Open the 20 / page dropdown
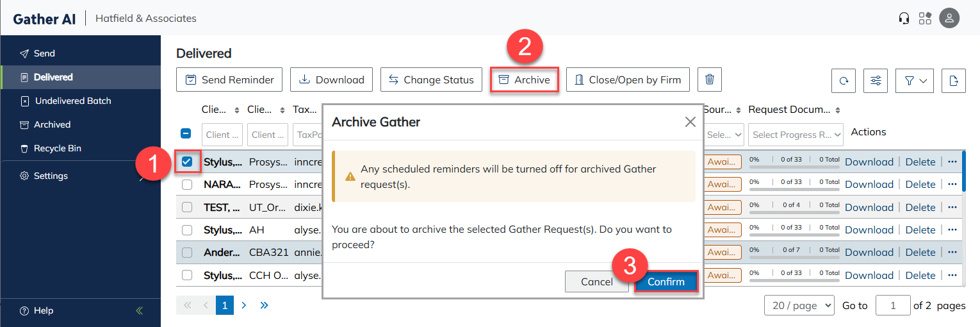The image size is (980, 327). click(x=799, y=306)
